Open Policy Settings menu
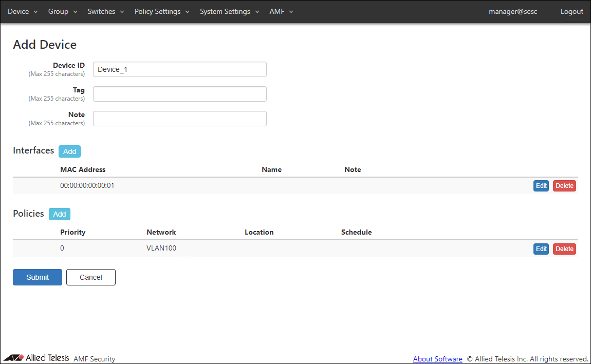Screen dimensions: 591x364 162,11
